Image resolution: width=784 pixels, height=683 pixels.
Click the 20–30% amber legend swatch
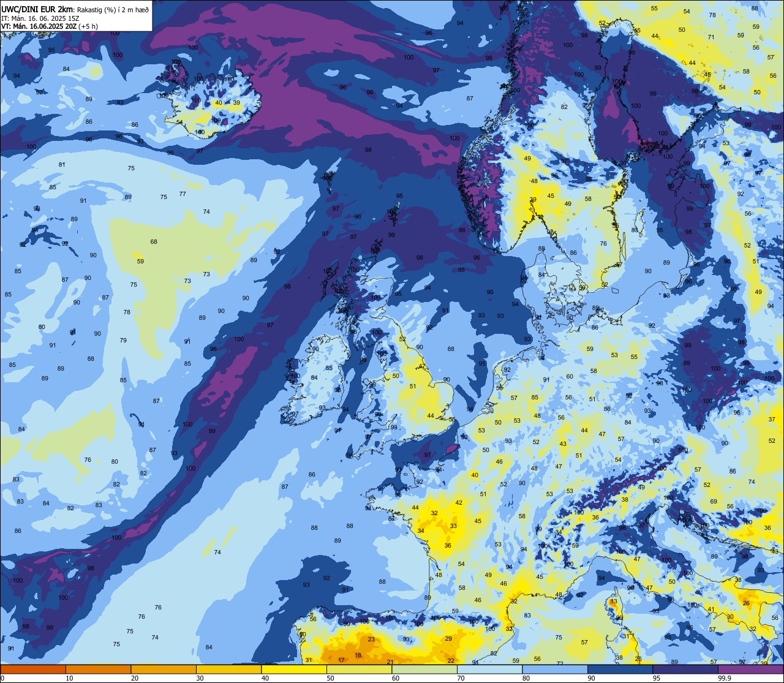tap(164, 669)
